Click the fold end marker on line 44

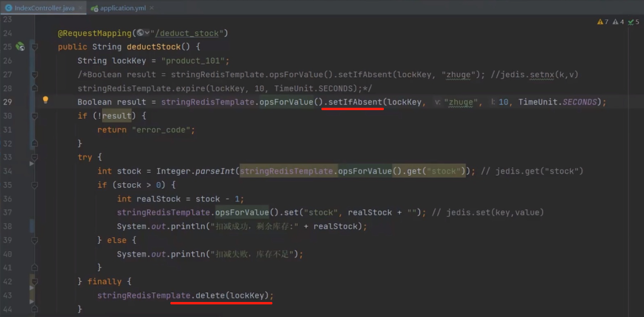pyautogui.click(x=35, y=309)
